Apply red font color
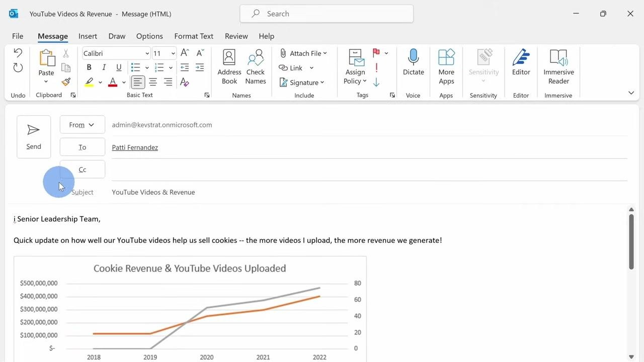644x362 pixels. [x=113, y=82]
